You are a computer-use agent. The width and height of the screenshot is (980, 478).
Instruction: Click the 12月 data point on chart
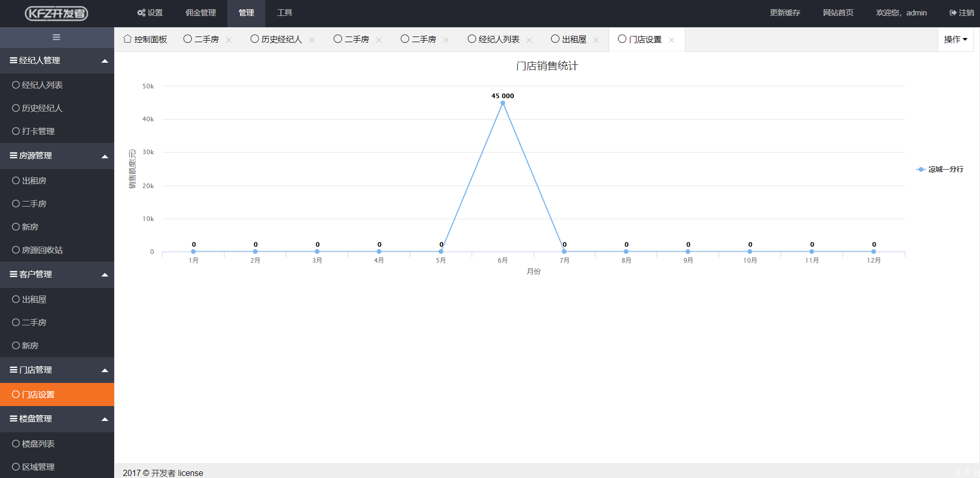click(x=874, y=251)
